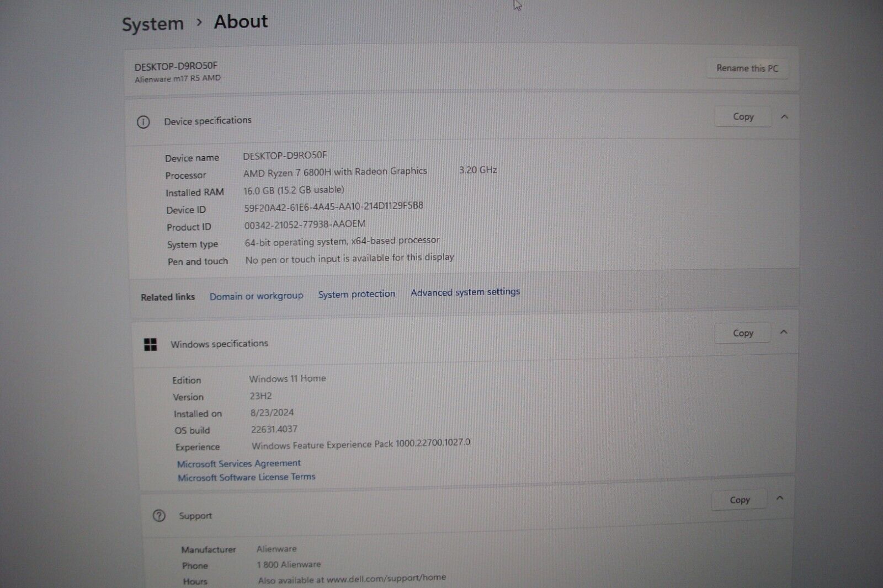The image size is (883, 588).
Task: Open Advanced system settings link
Action: (465, 292)
